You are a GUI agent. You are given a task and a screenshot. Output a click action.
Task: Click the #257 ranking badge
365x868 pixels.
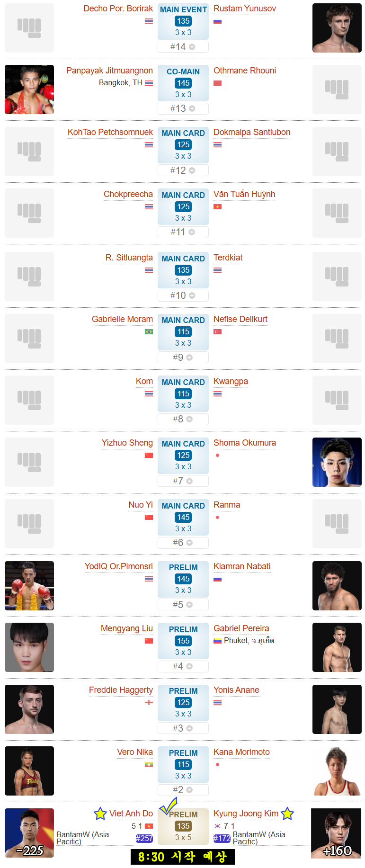pos(144,839)
